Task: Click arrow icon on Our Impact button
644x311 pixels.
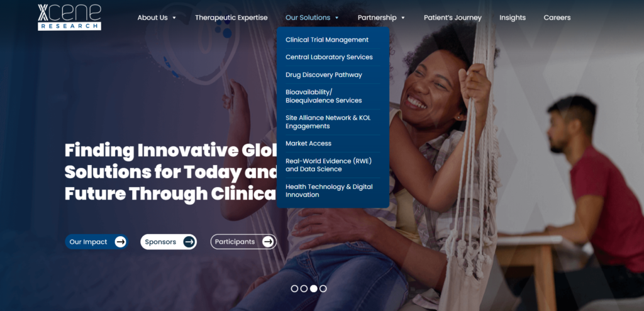Action: click(120, 242)
